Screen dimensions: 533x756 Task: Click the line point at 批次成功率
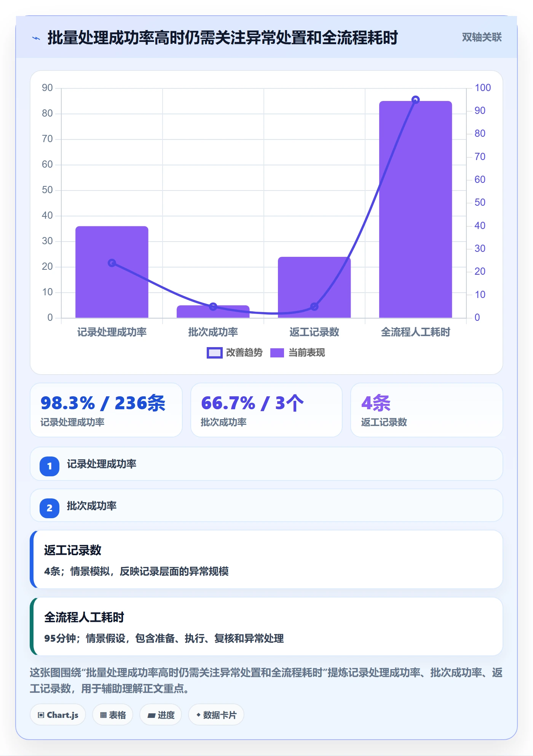point(213,306)
